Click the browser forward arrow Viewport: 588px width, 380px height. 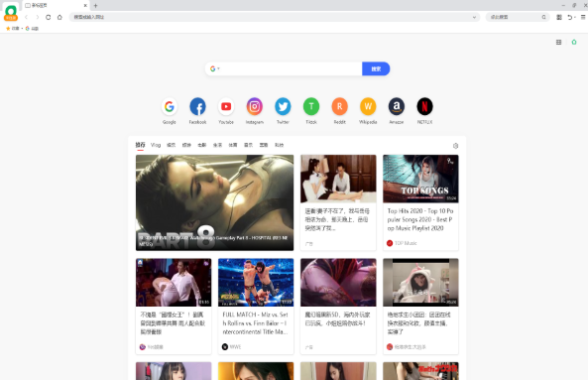point(37,17)
